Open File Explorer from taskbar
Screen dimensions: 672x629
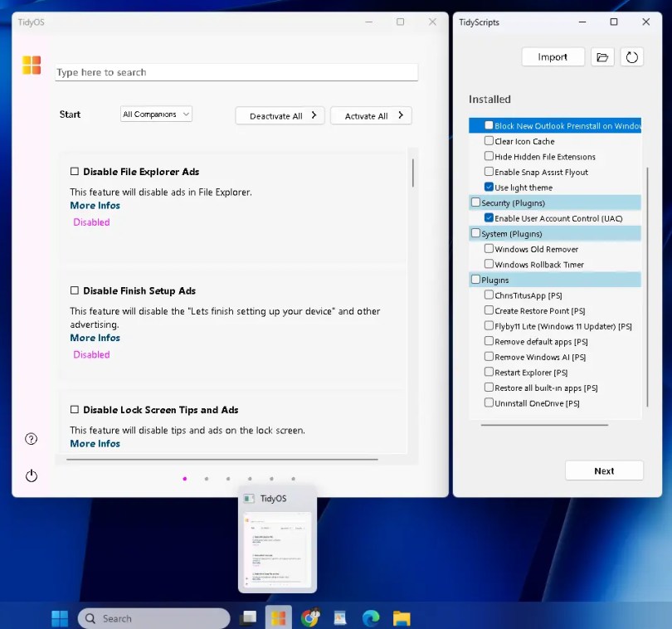coord(402,618)
